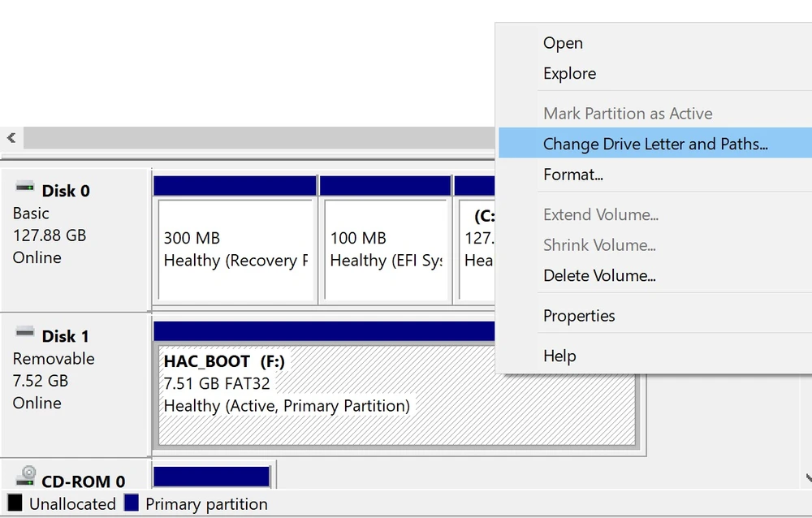Click the Disk 1 removable drive icon
Image resolution: width=812 pixels, height=518 pixels.
[x=25, y=333]
